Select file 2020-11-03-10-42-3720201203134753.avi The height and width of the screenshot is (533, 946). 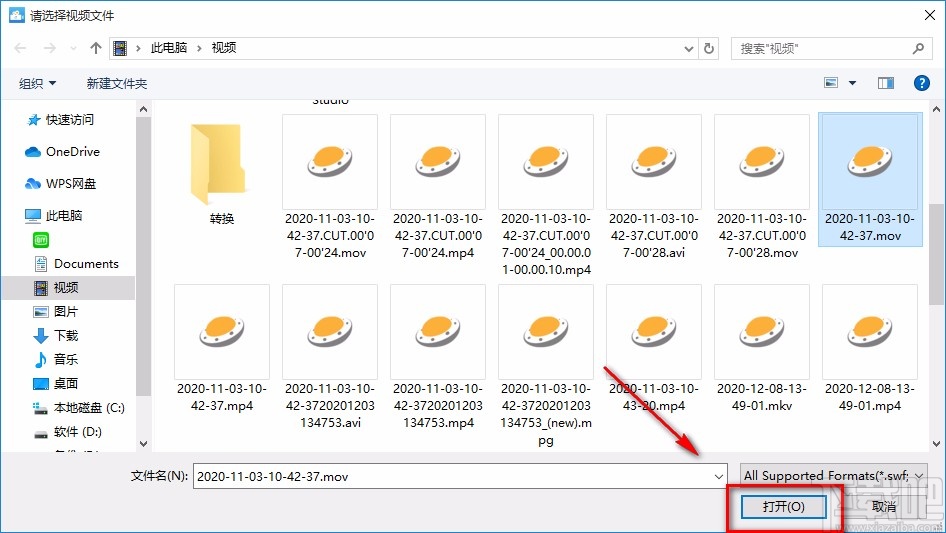pos(330,357)
